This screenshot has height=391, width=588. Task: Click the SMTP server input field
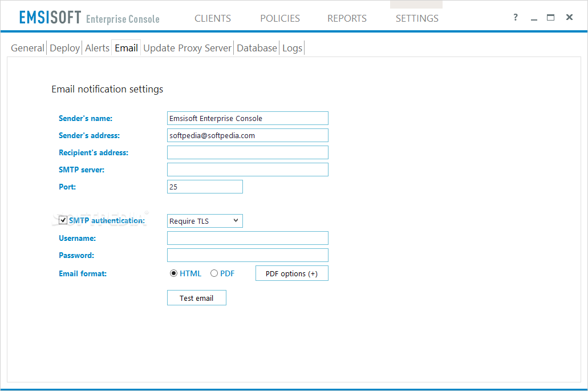[x=248, y=170]
